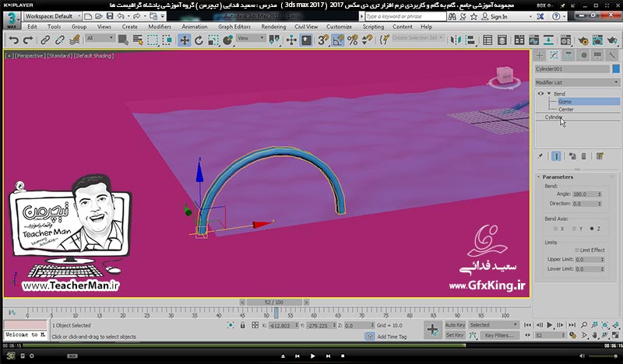Choose the Select Object arrow tool
The height and width of the screenshot is (364, 623).
click(123, 40)
